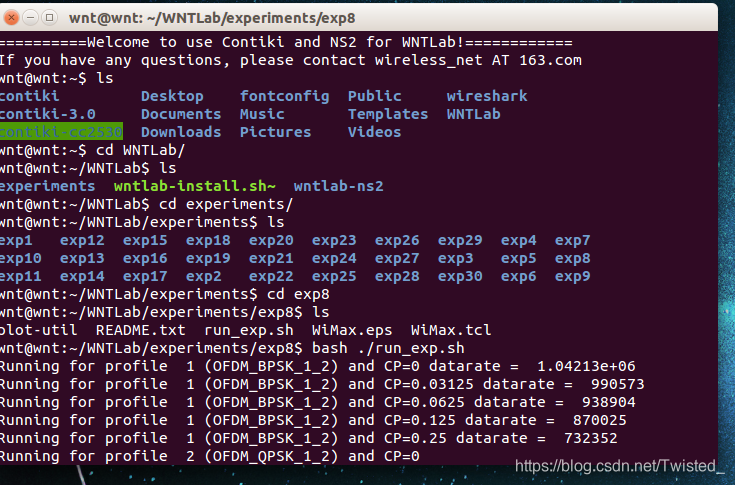Click exp5 in the experiments listing
735x485 pixels.
[518, 259]
